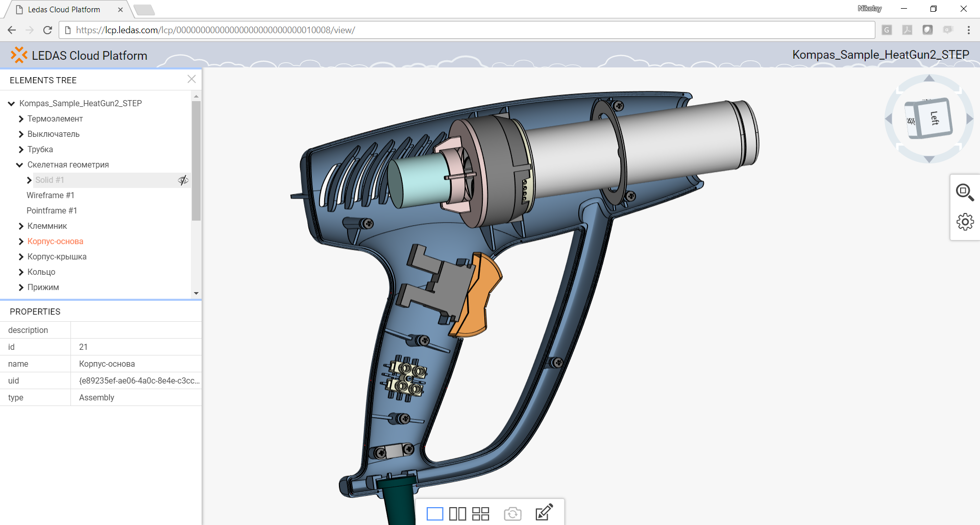980x525 pixels.
Task: Click the elements tree scrollbar down arrow
Action: click(196, 294)
